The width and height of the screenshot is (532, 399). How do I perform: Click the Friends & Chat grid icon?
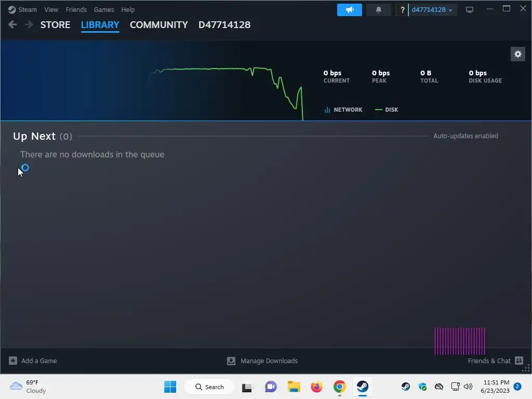519,361
